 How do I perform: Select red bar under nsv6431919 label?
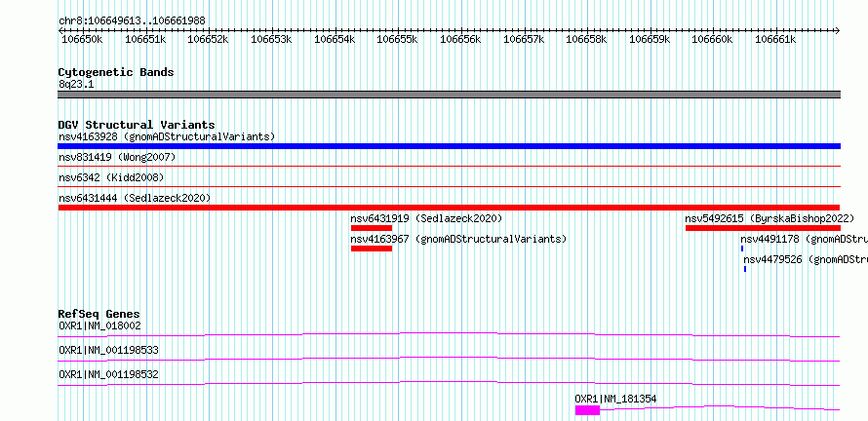point(372,228)
